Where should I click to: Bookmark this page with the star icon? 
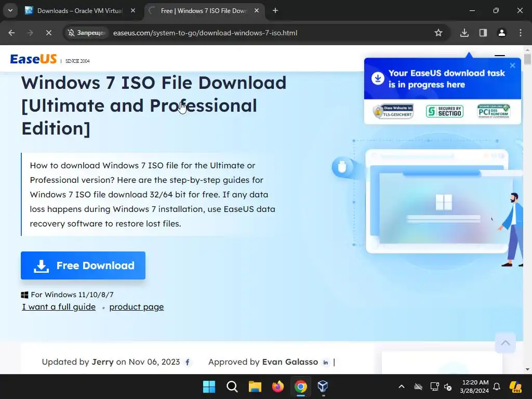[x=438, y=33]
